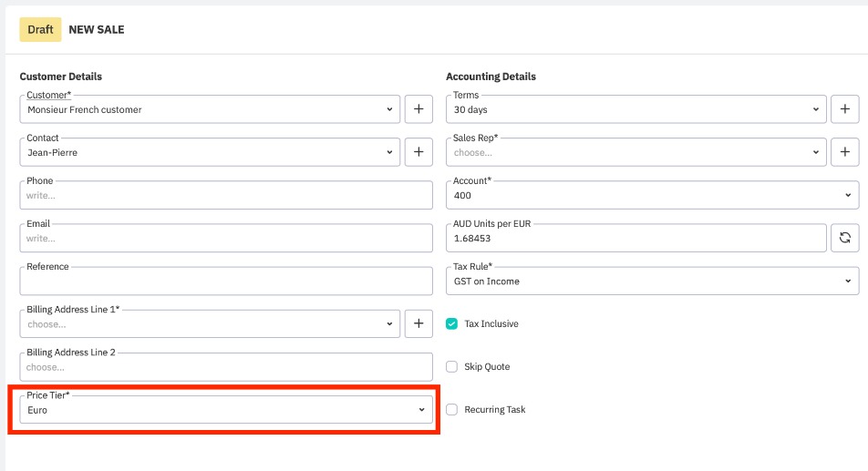This screenshot has width=868, height=471.
Task: Click into the Phone input field
Action: tap(225, 195)
